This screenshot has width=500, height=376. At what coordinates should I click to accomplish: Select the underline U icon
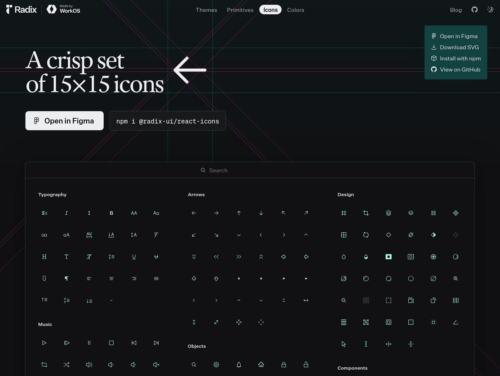pos(134,257)
